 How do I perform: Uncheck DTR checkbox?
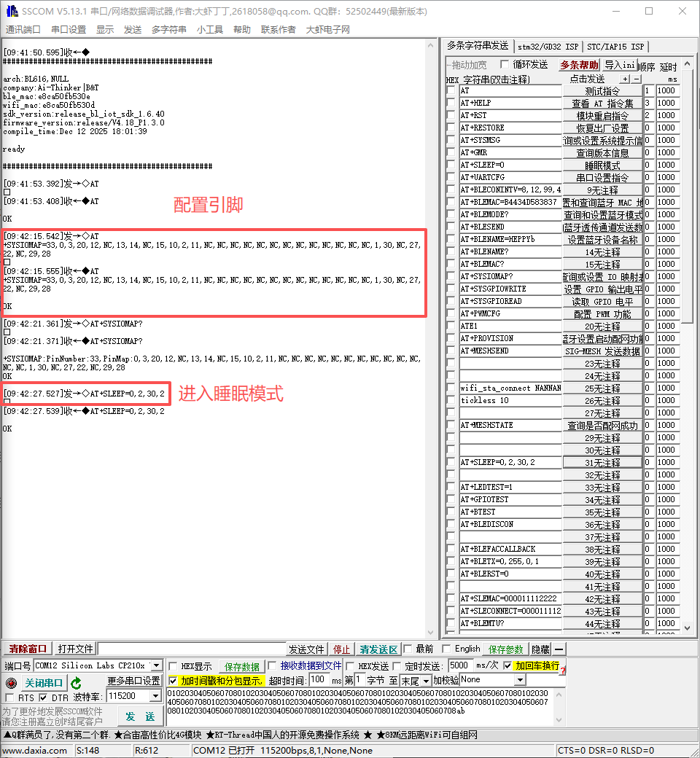[43, 698]
